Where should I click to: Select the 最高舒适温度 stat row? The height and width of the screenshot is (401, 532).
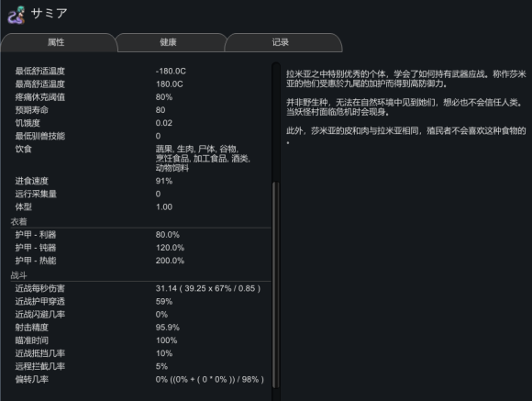[141, 84]
